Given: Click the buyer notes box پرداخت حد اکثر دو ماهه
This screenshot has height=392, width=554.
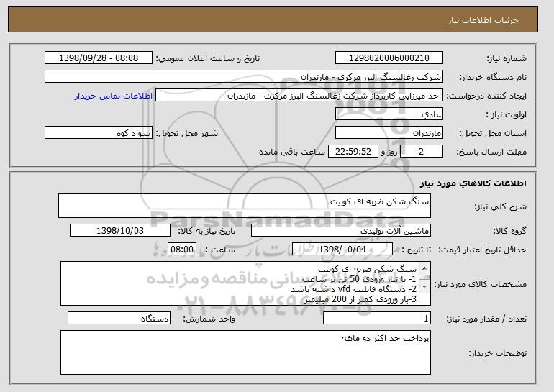Looking at the screenshot, I should pyautogui.click(x=245, y=352).
